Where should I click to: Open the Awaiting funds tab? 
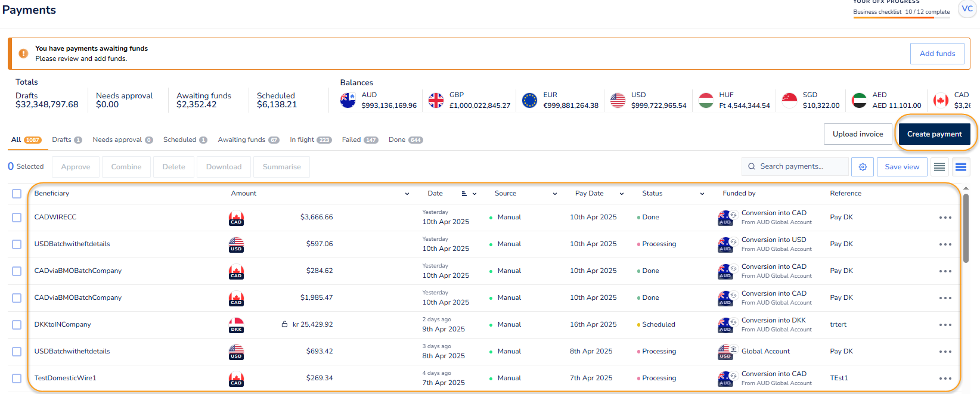coord(248,139)
